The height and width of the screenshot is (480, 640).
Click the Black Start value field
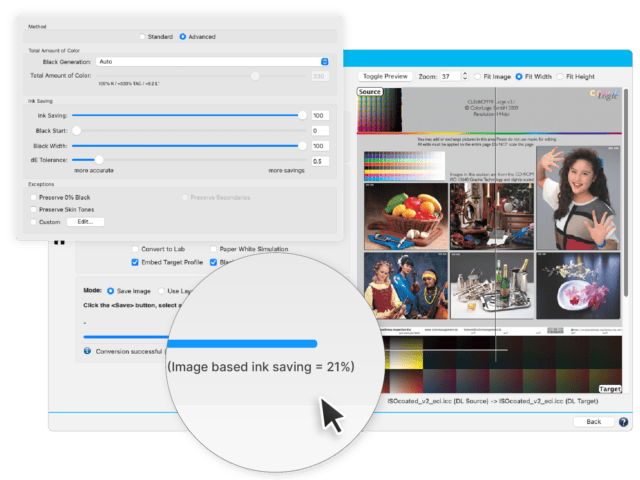click(x=320, y=131)
